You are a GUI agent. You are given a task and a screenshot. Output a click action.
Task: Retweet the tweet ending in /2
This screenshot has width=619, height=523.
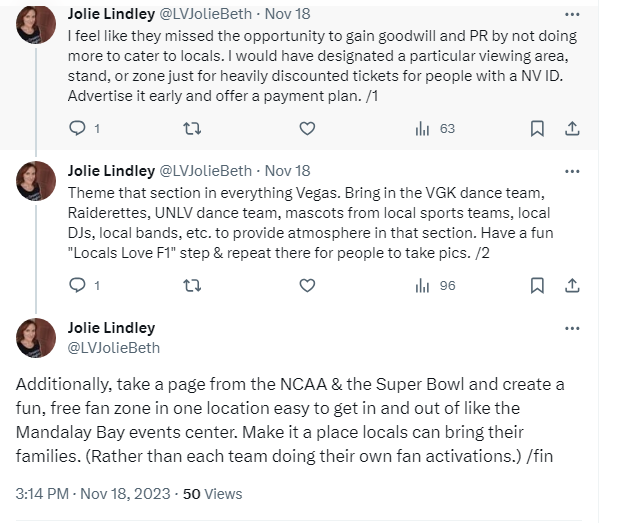click(193, 285)
